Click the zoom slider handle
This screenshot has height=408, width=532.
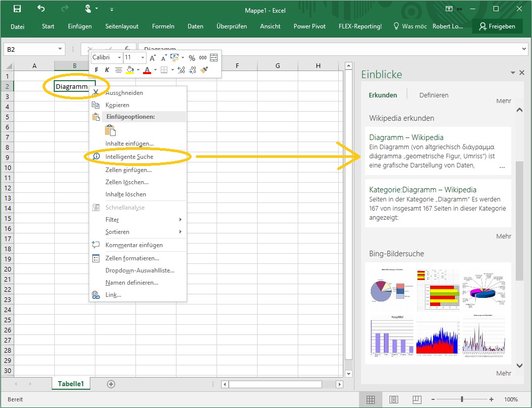462,399
